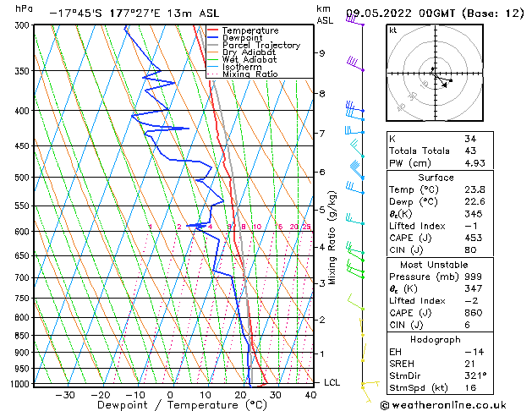Click the station coordinates title '-17°45'S 177°27'E 13m ASL'

click(x=134, y=14)
